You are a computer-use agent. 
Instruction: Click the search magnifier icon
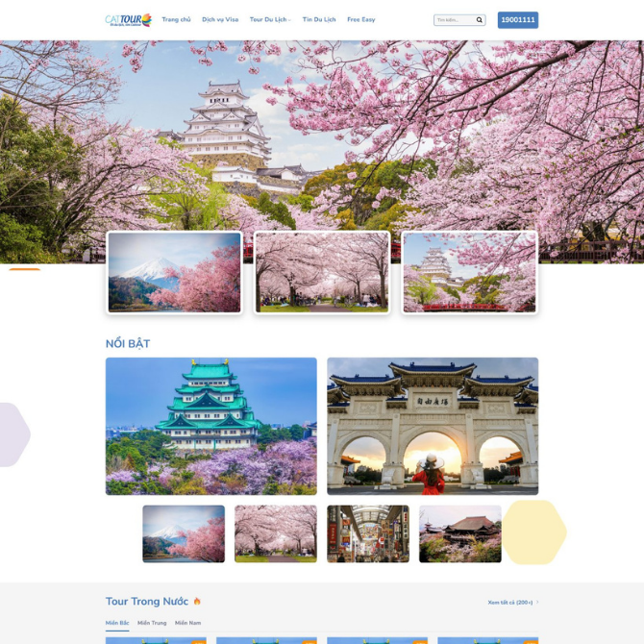[480, 20]
